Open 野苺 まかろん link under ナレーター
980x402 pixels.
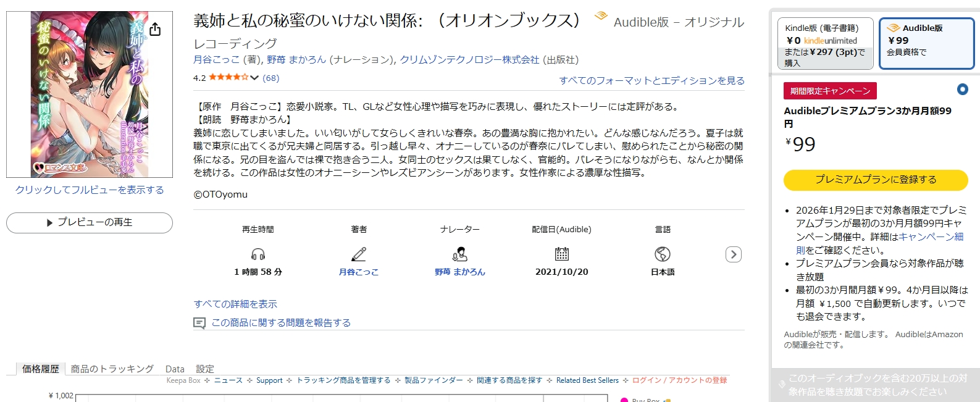pos(460,272)
